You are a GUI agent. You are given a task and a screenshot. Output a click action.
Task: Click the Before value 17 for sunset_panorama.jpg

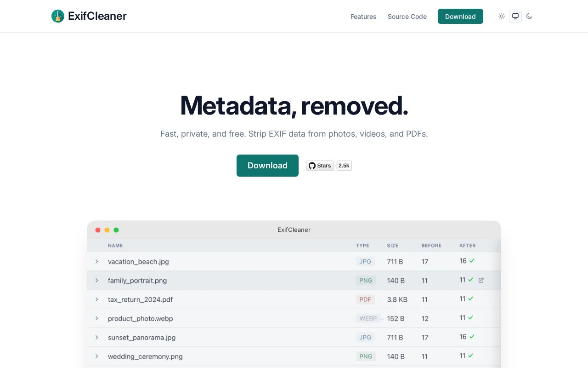click(x=425, y=338)
